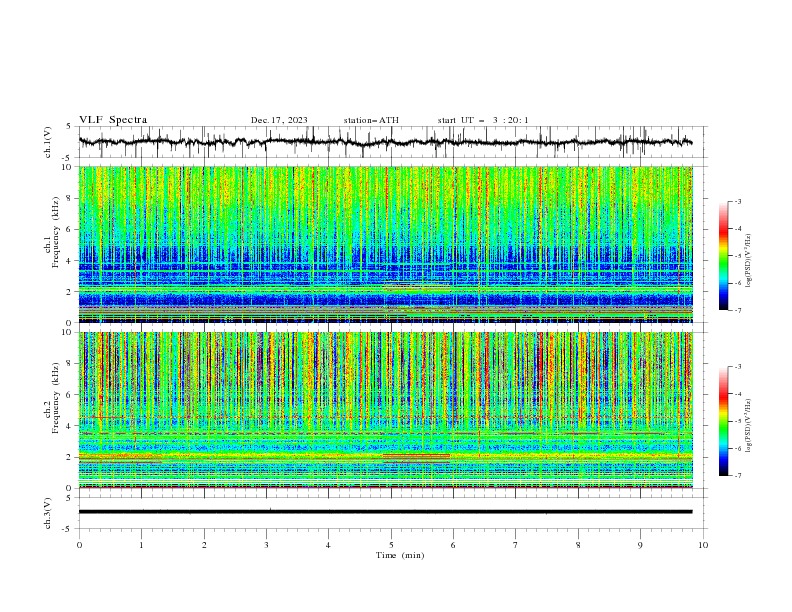This screenshot has height=612, width=792.
Task: Click the ch.2 spectrogram panel
Action: [x=386, y=410]
